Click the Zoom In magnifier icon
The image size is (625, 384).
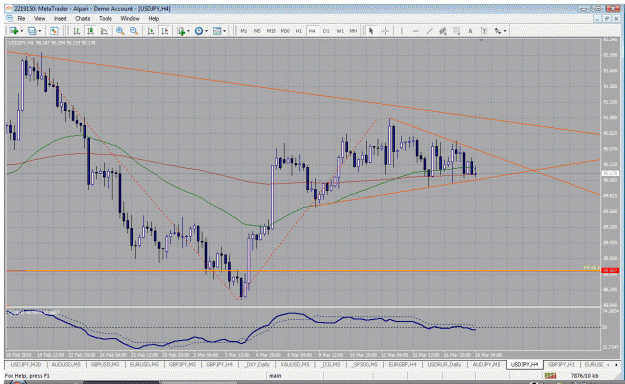(x=120, y=31)
